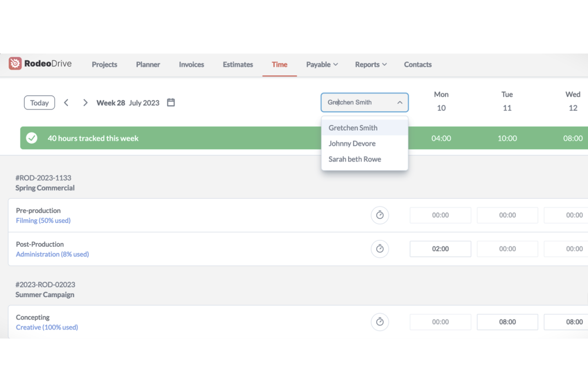Click Tuesday total 10:00 in green bar

(507, 138)
